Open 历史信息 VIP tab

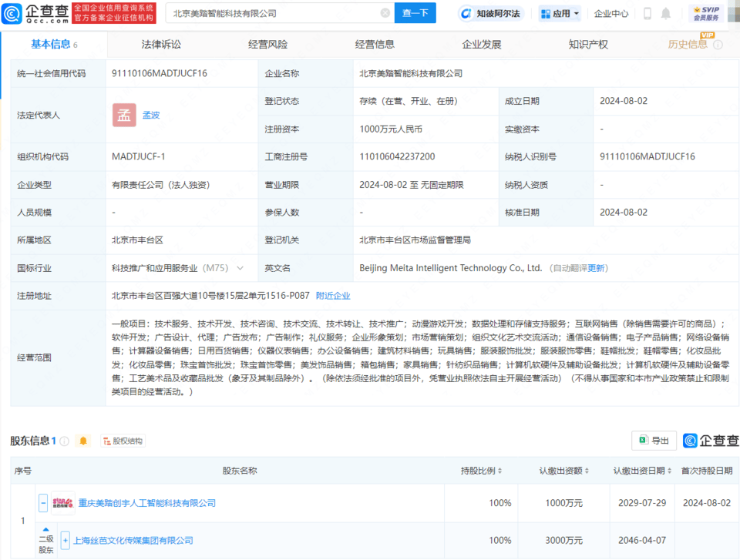point(688,45)
